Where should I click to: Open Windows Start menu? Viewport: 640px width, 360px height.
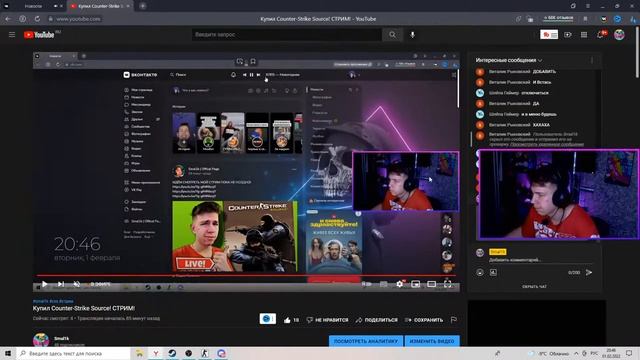tap(8, 353)
